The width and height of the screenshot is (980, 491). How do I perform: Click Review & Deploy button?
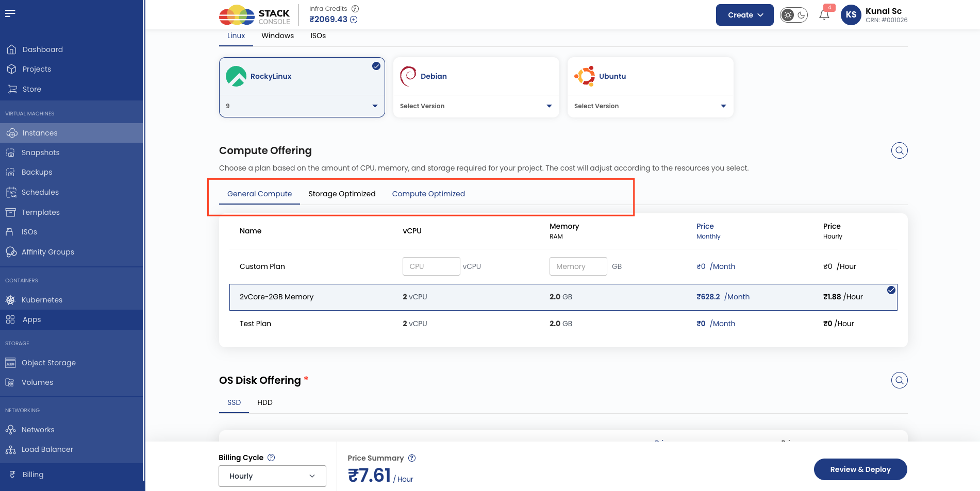coord(860,469)
